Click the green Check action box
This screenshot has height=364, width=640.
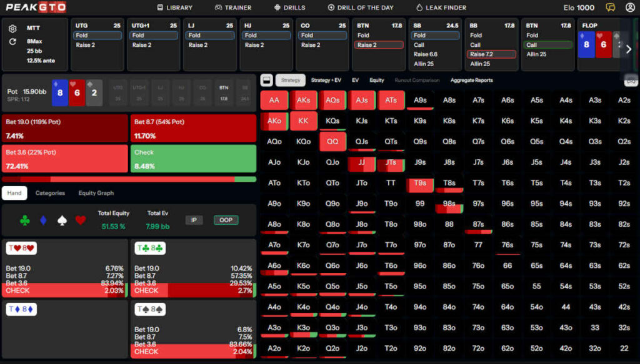point(193,159)
